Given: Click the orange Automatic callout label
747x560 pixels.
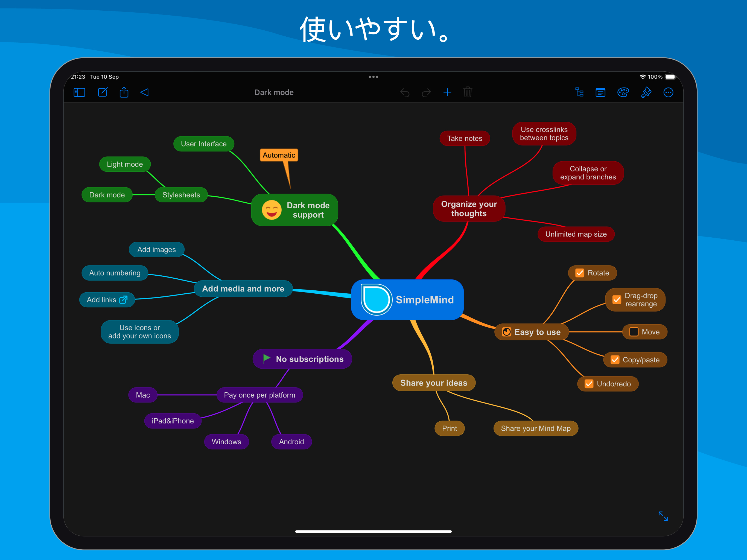Looking at the screenshot, I should coord(279,155).
